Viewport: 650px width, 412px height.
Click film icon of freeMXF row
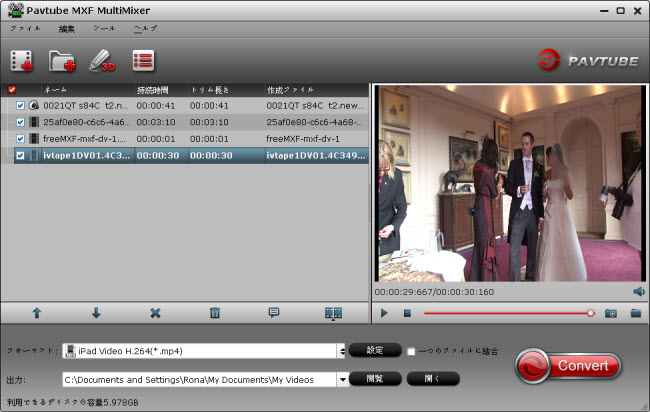pyautogui.click(x=34, y=138)
